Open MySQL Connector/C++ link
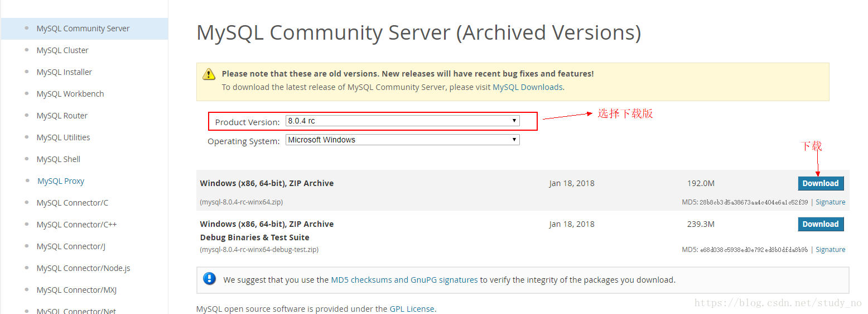The width and height of the screenshot is (868, 314). [77, 225]
